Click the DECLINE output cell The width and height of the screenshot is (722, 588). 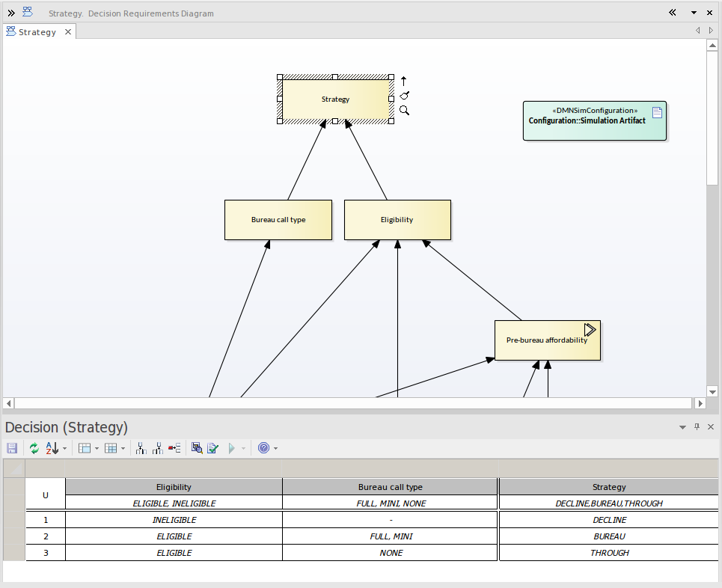(609, 520)
